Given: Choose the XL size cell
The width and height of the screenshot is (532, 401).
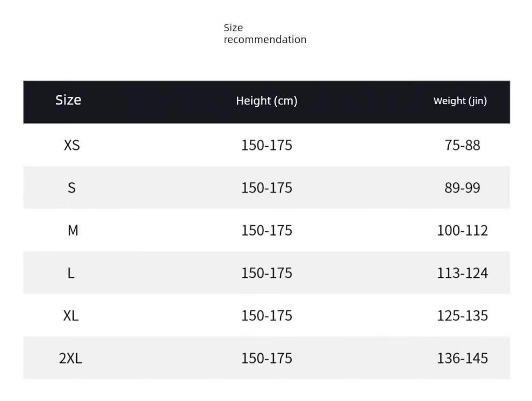Looking at the screenshot, I should (71, 316).
